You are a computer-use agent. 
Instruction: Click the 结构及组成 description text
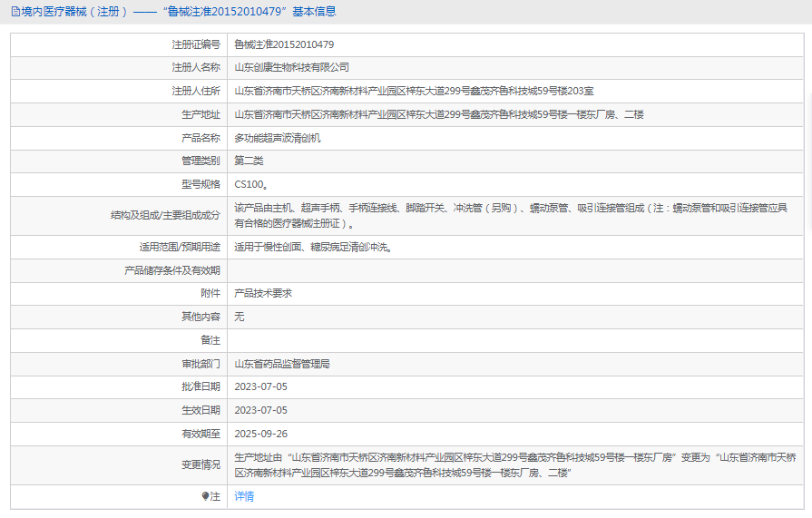[x=511, y=216]
